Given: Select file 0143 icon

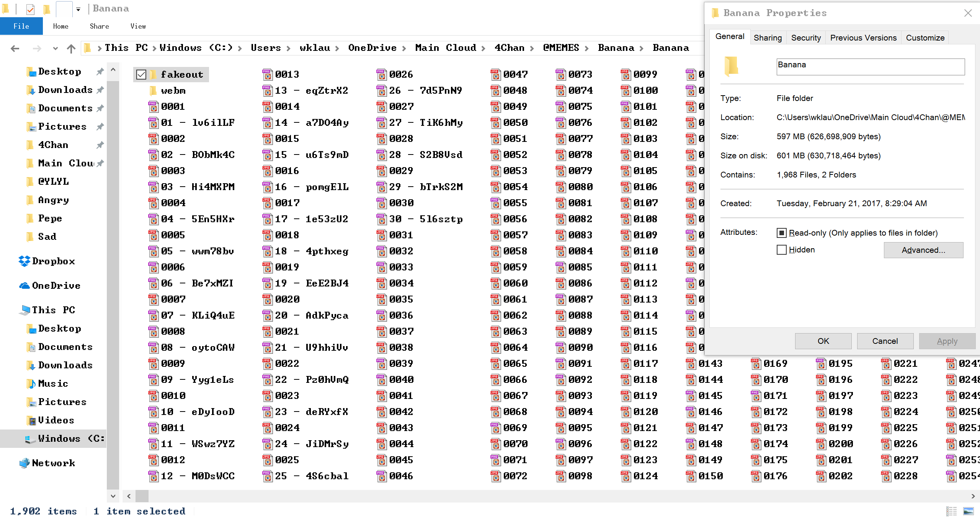Looking at the screenshot, I should 691,364.
